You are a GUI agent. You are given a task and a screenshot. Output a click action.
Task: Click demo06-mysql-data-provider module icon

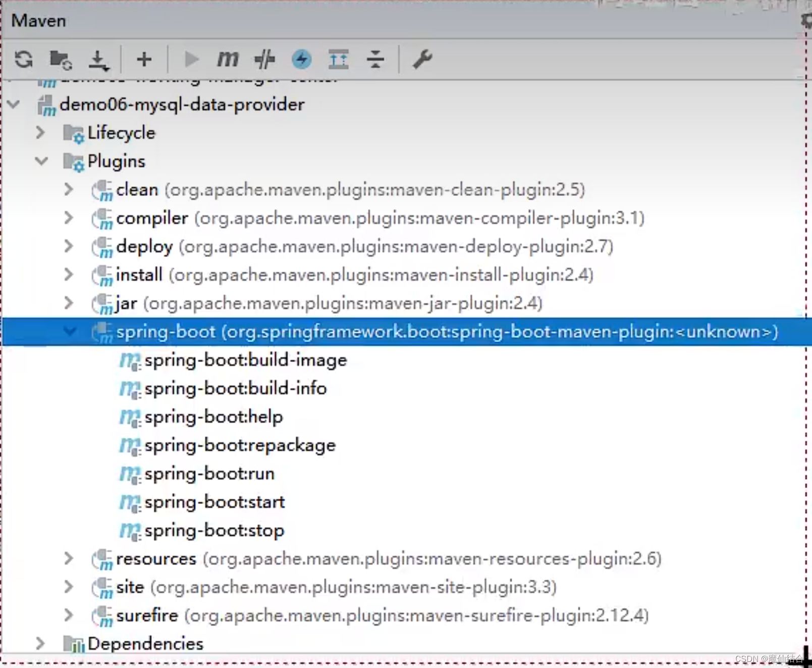[46, 106]
